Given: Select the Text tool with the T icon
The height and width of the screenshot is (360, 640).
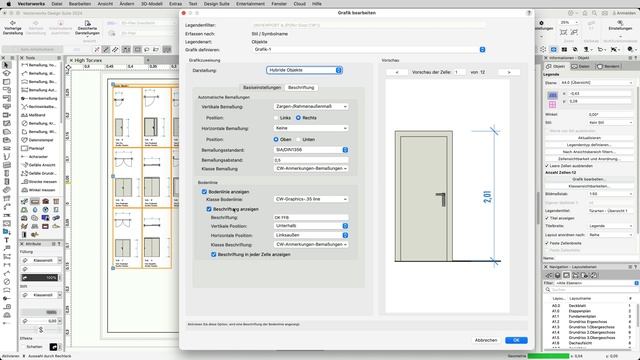Looking at the screenshot, I should [7, 240].
